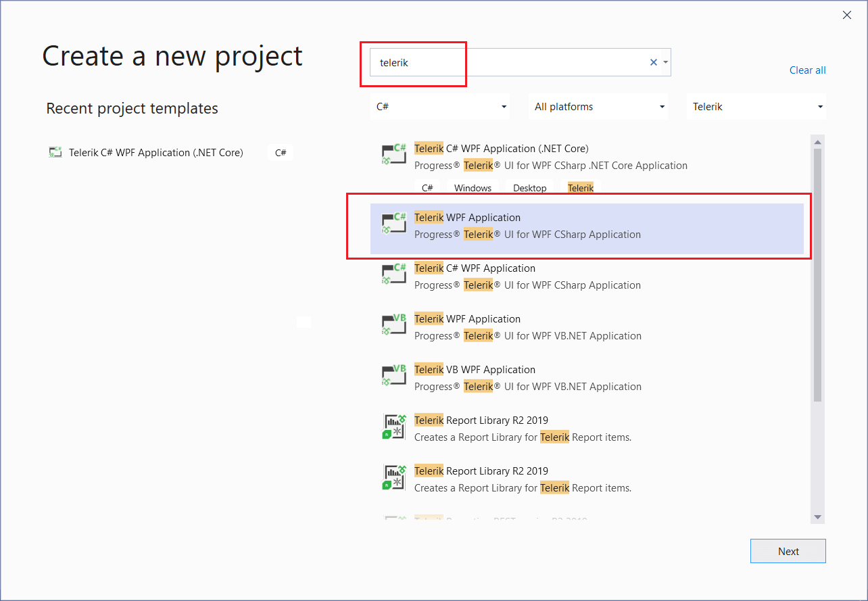
Task: Clear the search text with the X icon
Action: (x=654, y=62)
